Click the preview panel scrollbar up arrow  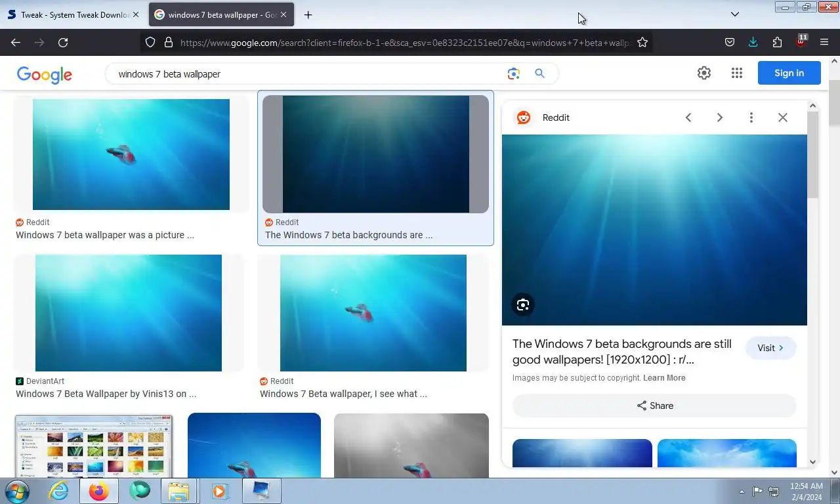click(812, 106)
